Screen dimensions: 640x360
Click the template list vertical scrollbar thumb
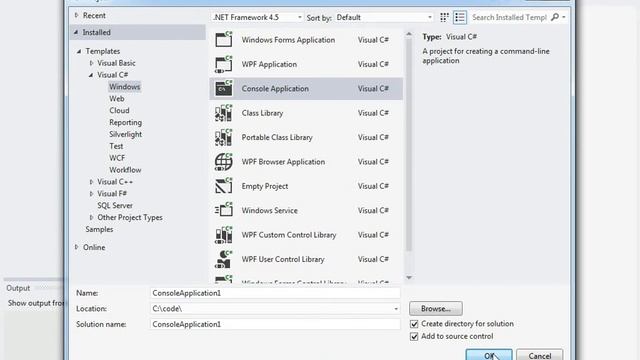409,145
